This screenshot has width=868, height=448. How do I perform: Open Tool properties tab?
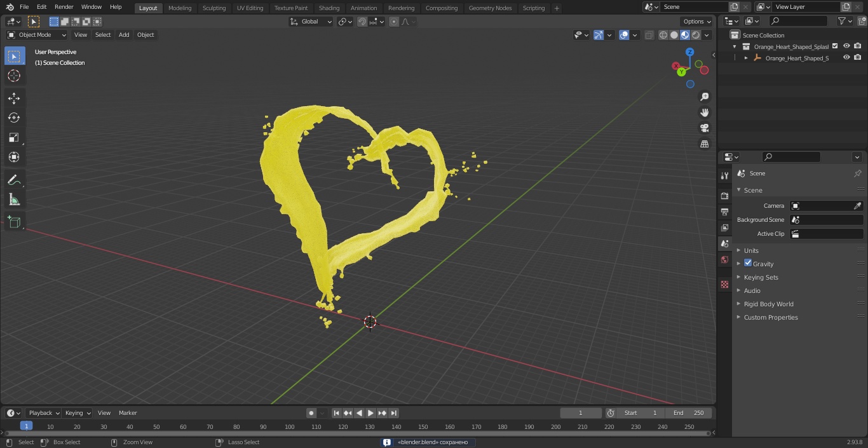click(x=724, y=176)
